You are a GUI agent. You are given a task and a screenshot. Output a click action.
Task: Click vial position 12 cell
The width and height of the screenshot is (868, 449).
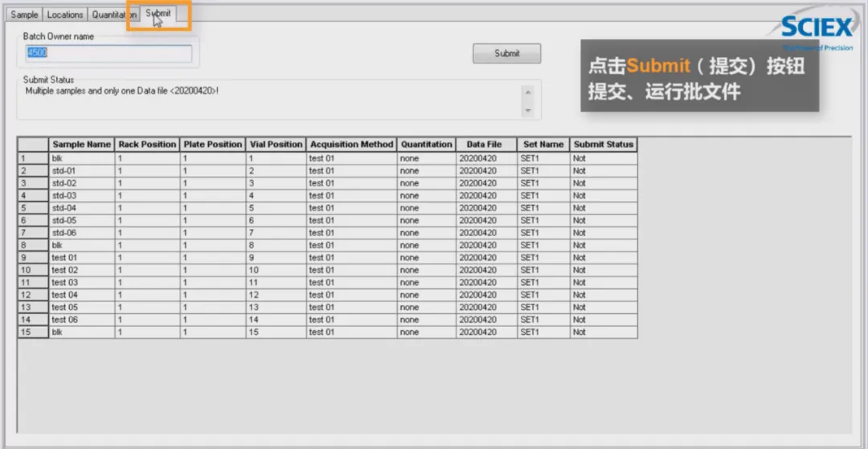pos(276,295)
